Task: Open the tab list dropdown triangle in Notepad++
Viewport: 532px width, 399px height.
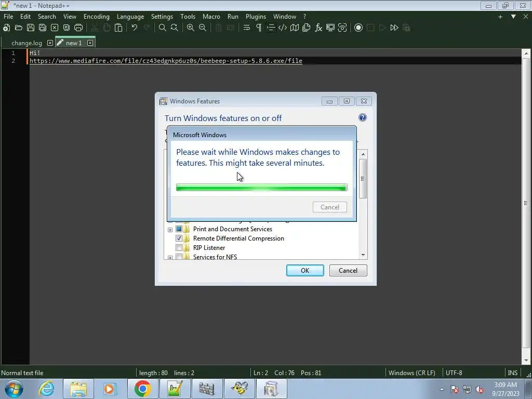Action: pos(513,16)
